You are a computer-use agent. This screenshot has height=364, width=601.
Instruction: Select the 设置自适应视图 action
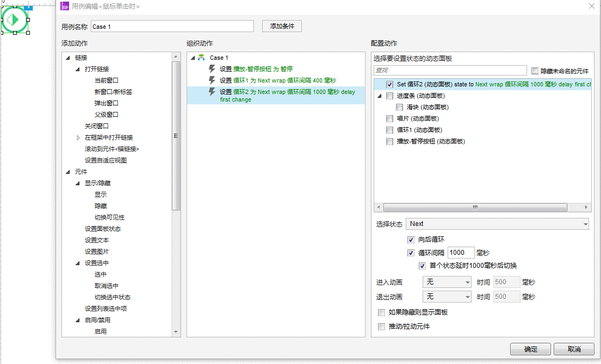pos(106,160)
